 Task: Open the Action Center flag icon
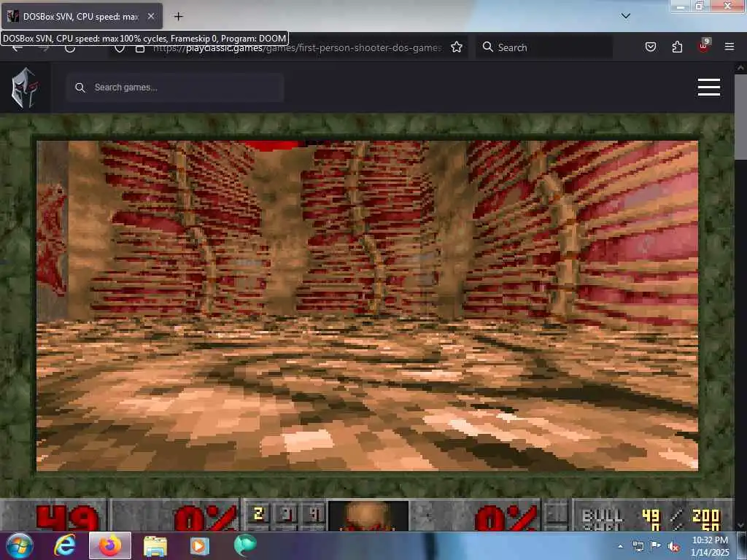coord(656,545)
